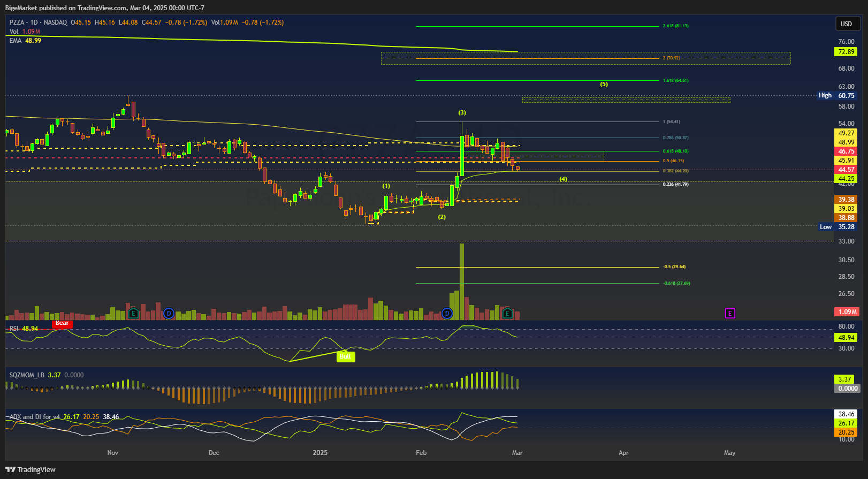Select the wave (3) label

[462, 112]
